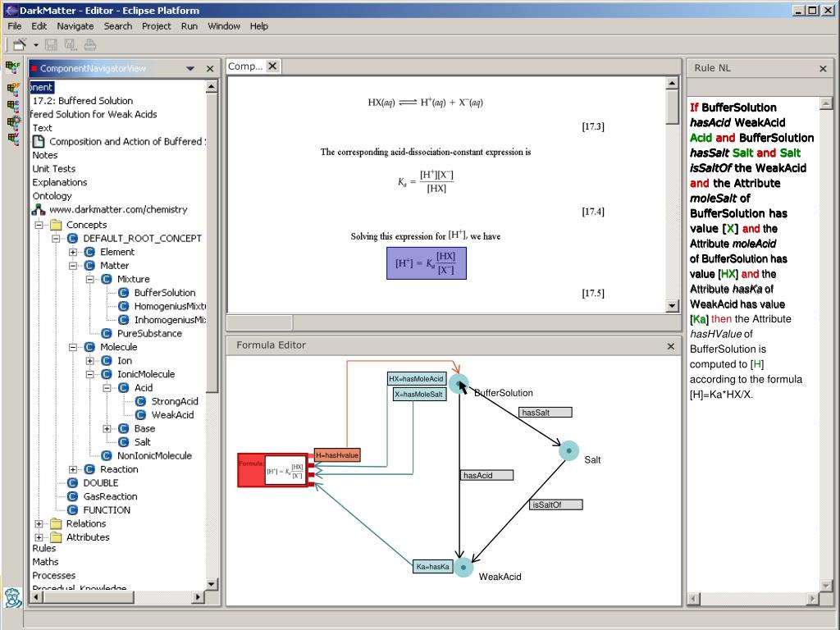The image size is (840, 630).
Task: Click the document icon beside Composition and Action
Action: (x=39, y=141)
